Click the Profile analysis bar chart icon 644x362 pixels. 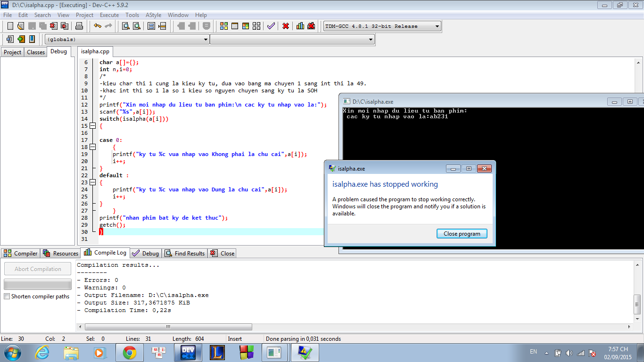tap(300, 26)
